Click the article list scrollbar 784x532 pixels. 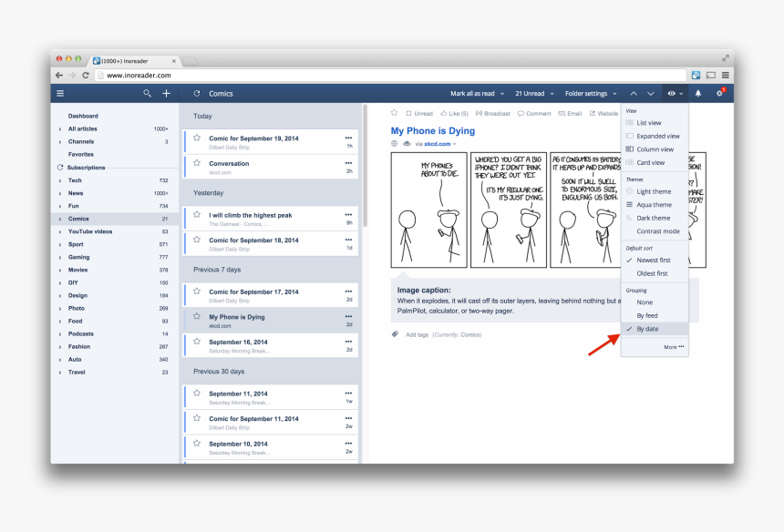(x=365, y=166)
